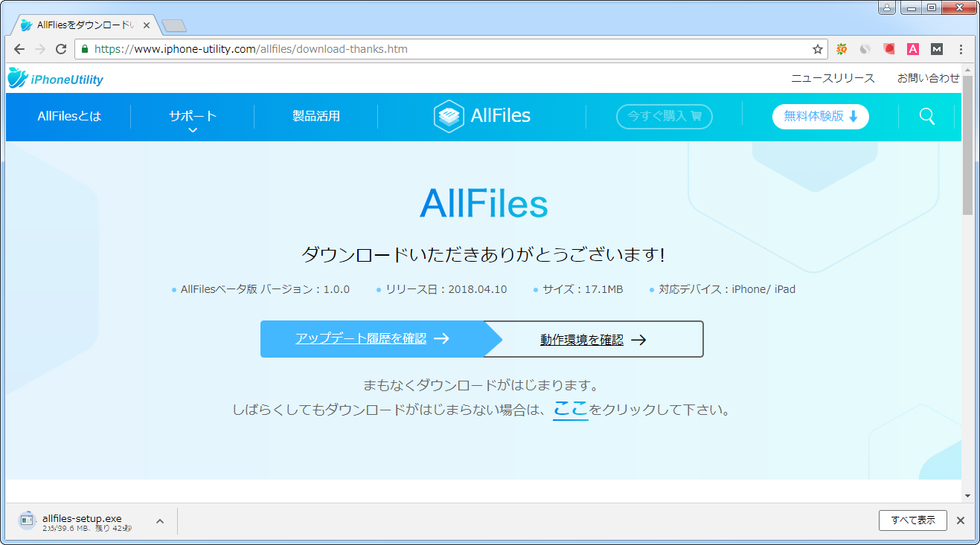Click すべて表示 to show all downloads
This screenshot has width=980, height=545.
(912, 520)
